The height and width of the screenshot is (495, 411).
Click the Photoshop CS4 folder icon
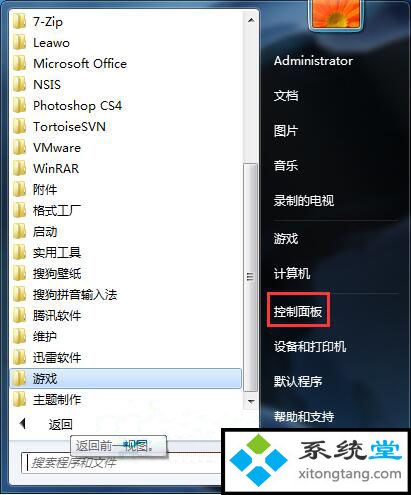pos(19,106)
